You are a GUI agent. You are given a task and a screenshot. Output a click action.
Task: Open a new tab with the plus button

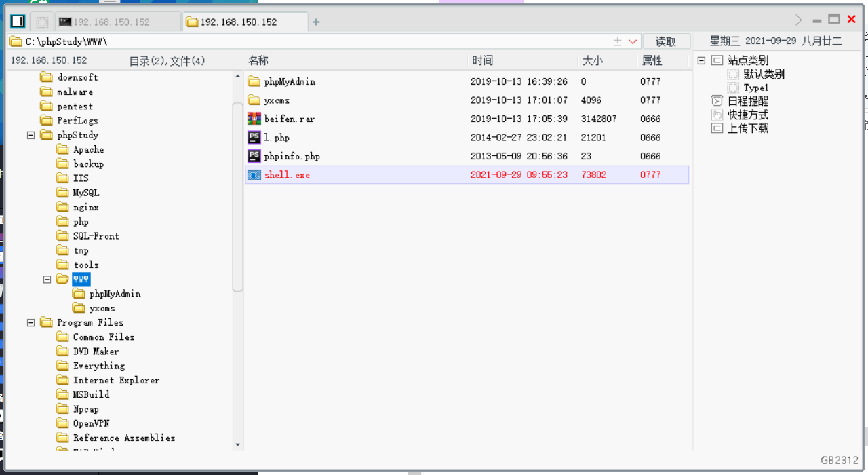coord(316,22)
